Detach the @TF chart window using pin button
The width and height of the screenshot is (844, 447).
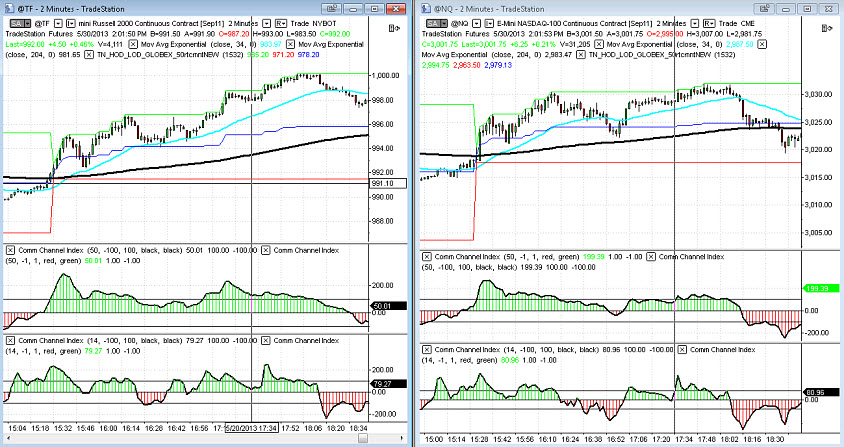coord(332,9)
